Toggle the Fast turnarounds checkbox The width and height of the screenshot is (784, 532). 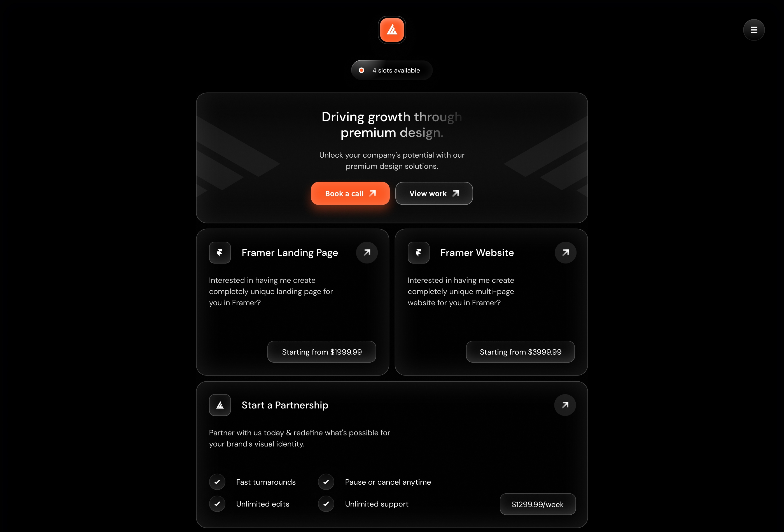(x=217, y=482)
